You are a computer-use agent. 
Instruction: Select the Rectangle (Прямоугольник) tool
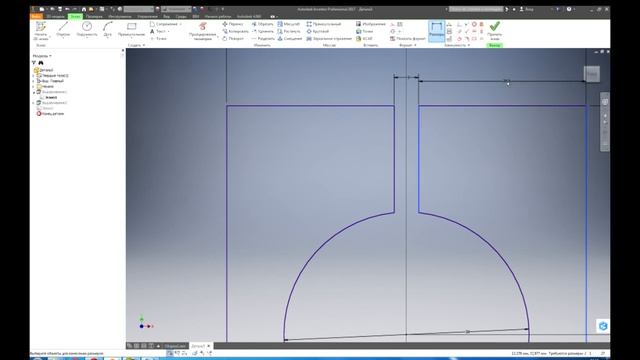131,30
